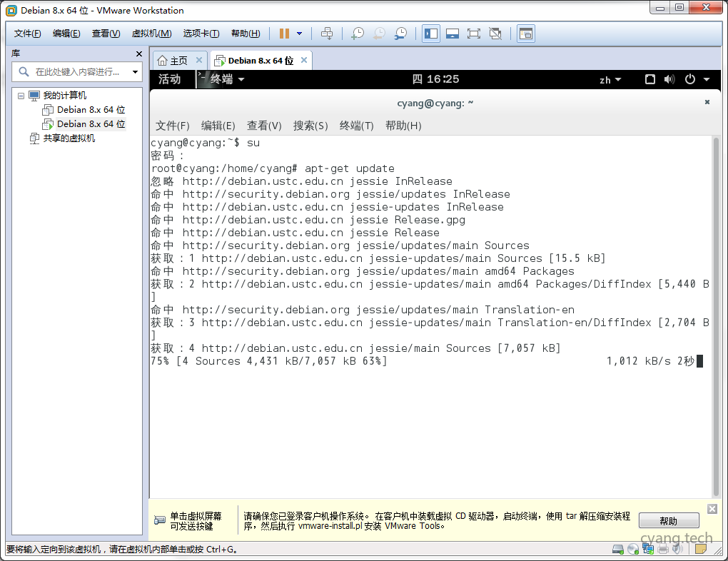Toggle the library sidebar view button
Viewport: 728px width, 561px height.
tap(431, 34)
